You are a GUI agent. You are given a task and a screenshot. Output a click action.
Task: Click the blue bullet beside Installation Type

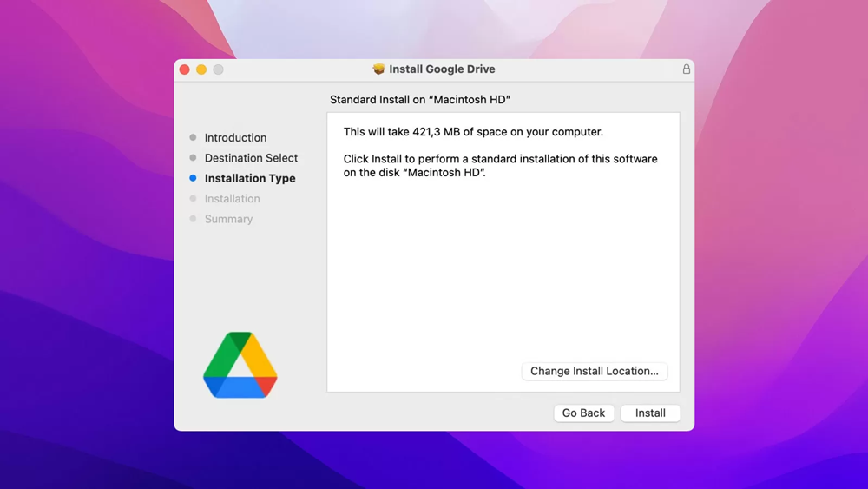point(193,178)
